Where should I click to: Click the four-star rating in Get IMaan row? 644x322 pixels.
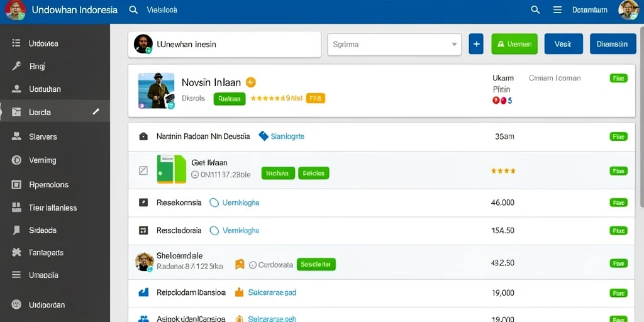pos(503,170)
